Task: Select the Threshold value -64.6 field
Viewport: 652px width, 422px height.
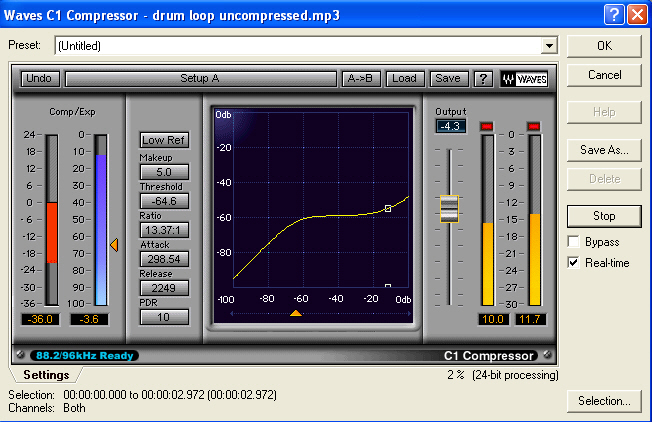Action: pos(164,201)
